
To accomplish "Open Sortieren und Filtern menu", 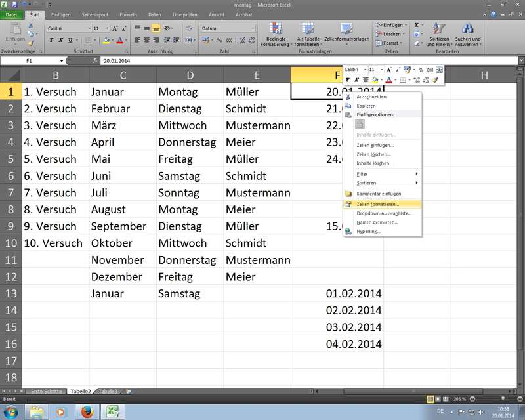I will [439, 35].
